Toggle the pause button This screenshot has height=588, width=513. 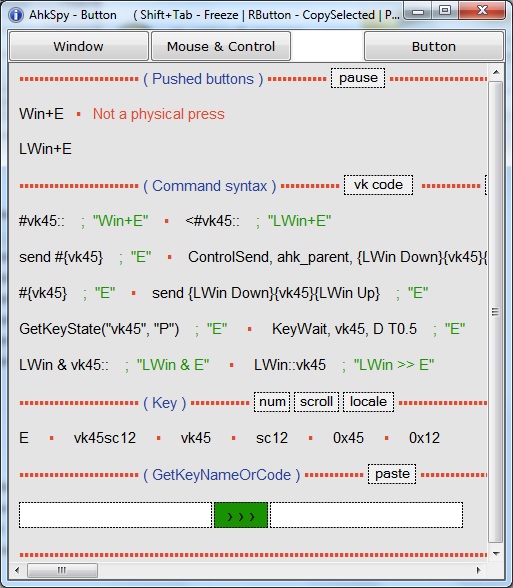pyautogui.click(x=358, y=78)
